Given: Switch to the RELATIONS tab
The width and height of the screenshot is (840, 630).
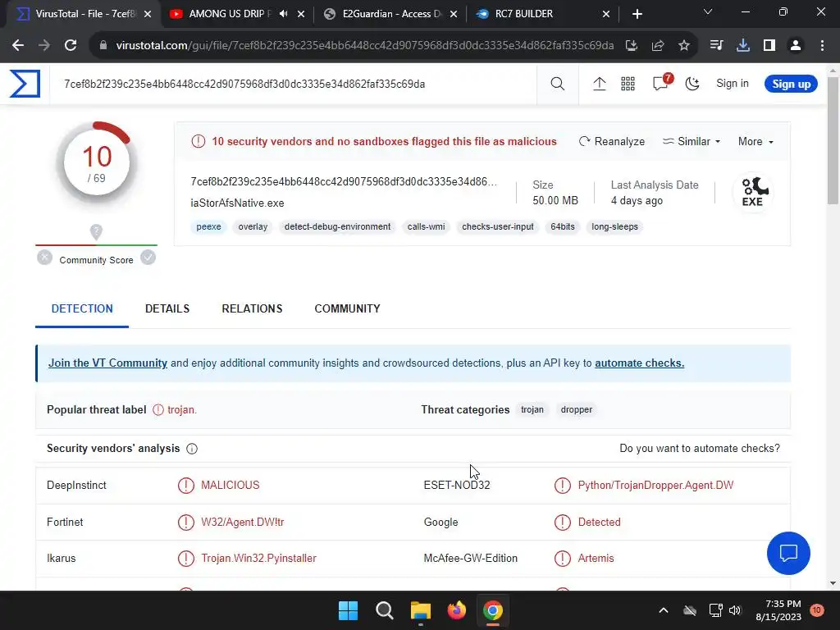Looking at the screenshot, I should [252, 308].
